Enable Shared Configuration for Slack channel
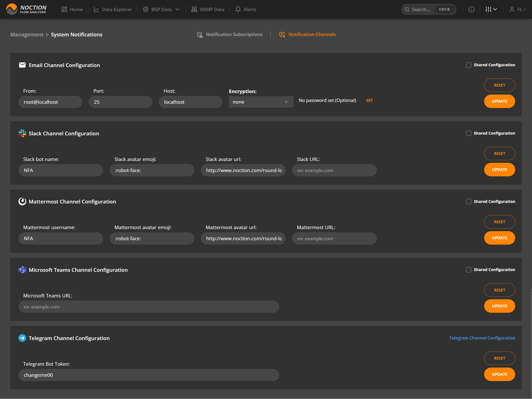Viewport: 532px width, 399px height. [468, 133]
